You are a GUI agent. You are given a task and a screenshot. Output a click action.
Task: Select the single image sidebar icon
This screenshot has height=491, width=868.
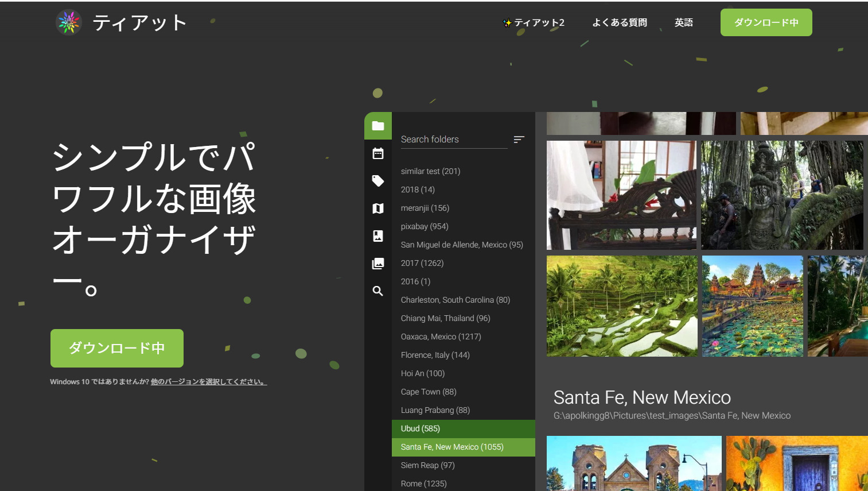coord(378,236)
